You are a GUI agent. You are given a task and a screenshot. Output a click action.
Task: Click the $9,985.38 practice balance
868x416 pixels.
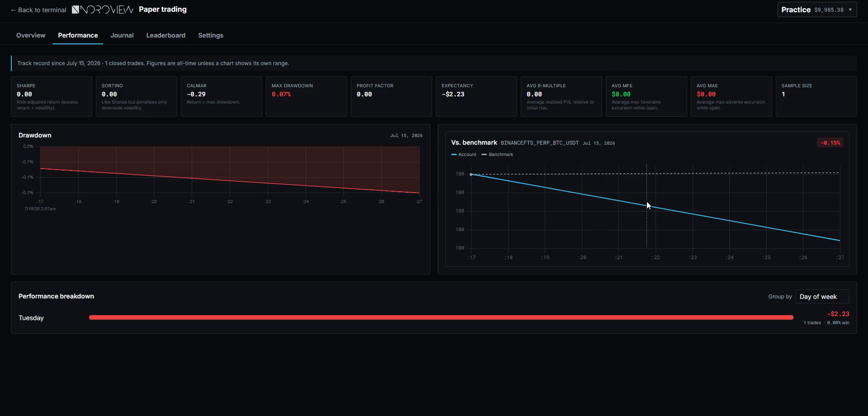[x=829, y=10]
